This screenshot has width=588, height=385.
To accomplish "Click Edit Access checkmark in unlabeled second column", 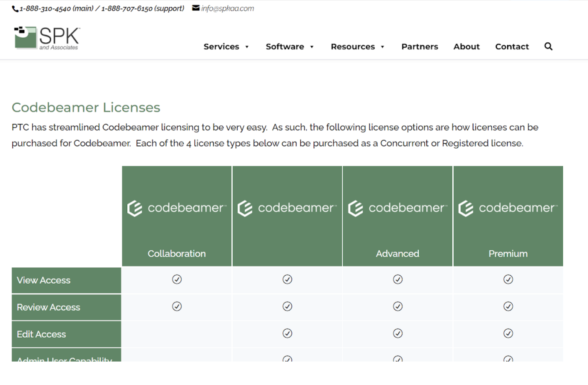I will click(x=287, y=333).
